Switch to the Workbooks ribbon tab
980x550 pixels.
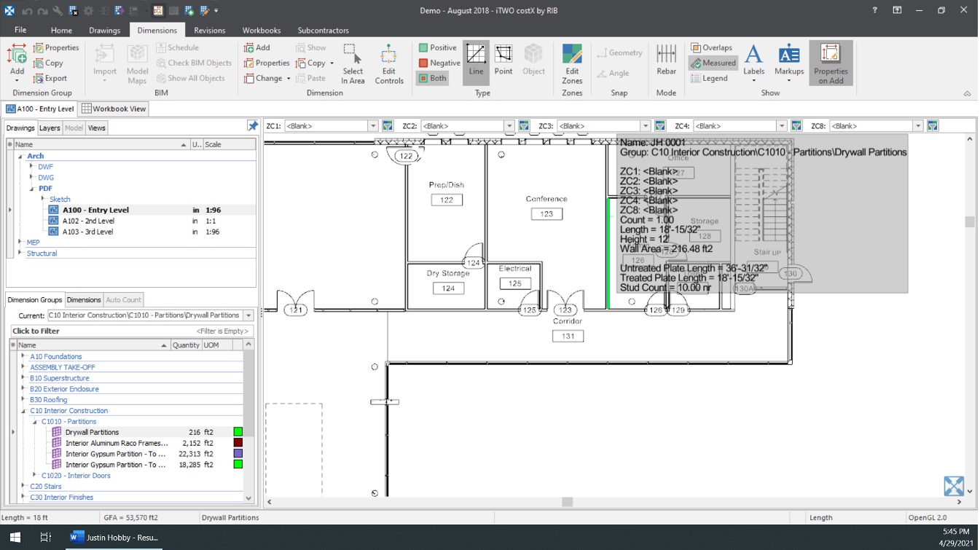(262, 31)
